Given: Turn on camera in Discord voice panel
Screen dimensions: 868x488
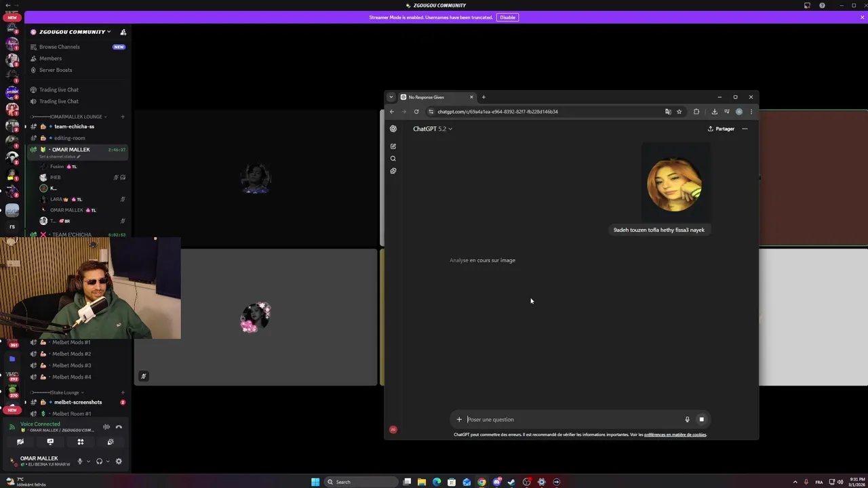Looking at the screenshot, I should (x=20, y=442).
